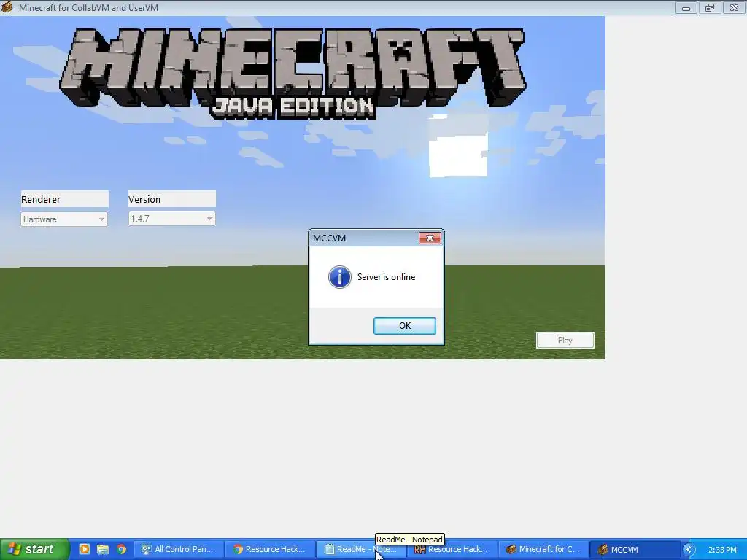Screen dimensions: 747x560
Task: Switch to ReadMe Notepad taskbar item
Action: point(360,550)
